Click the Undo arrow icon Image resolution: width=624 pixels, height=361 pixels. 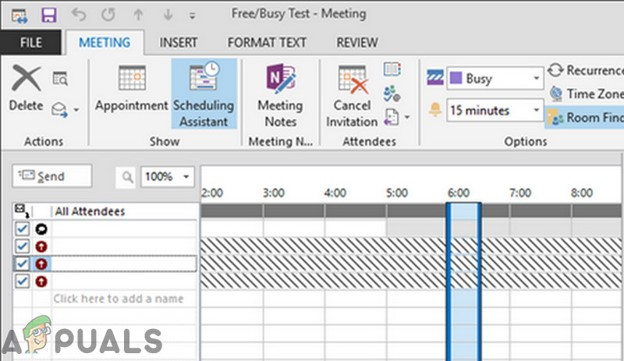[78, 15]
